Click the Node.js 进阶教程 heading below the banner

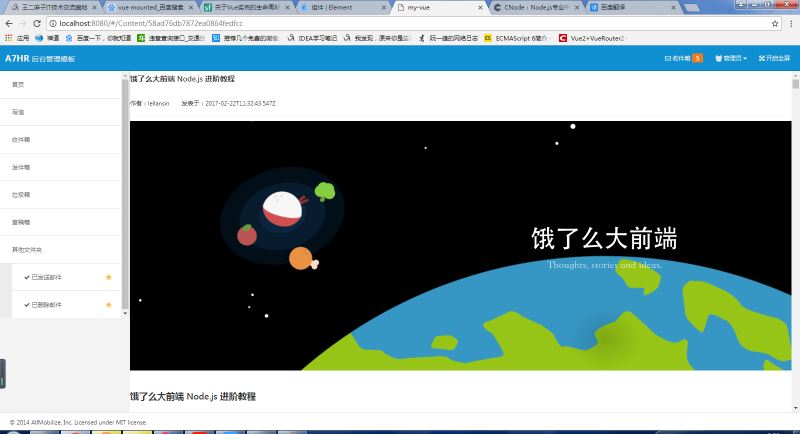click(x=193, y=396)
